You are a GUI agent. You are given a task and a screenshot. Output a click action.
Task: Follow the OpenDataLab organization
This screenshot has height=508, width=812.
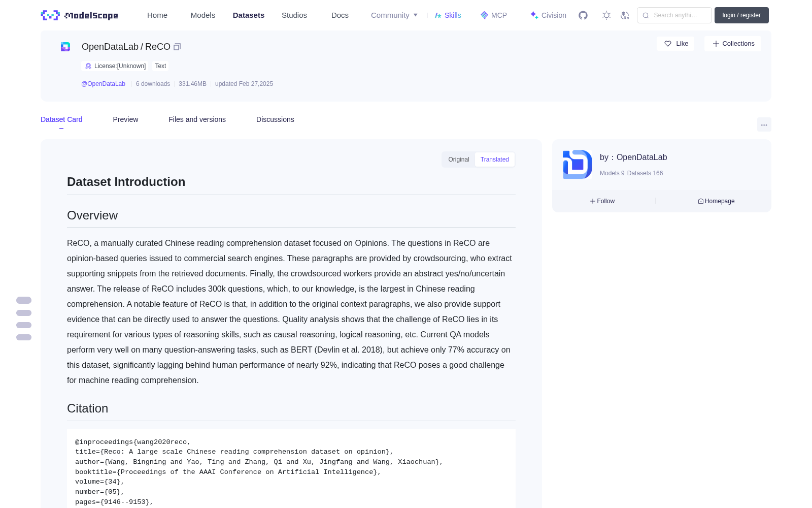point(602,201)
